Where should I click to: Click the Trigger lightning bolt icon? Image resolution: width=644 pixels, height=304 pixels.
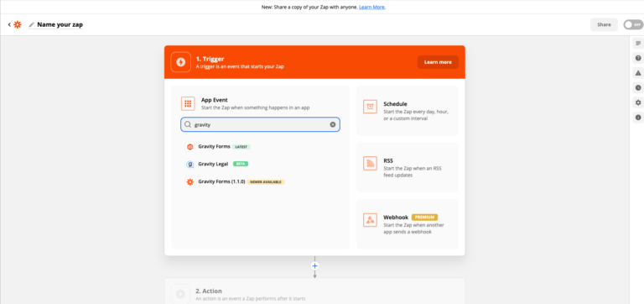[181, 62]
